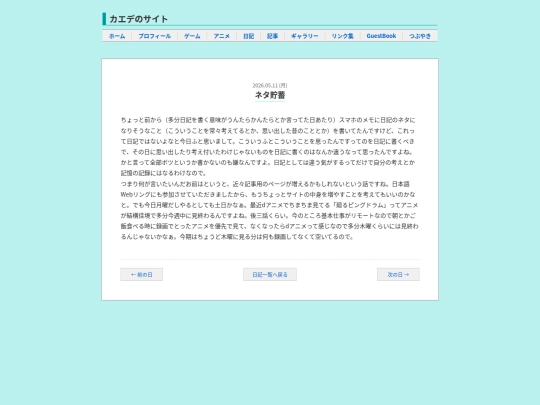The width and height of the screenshot is (540, 405).
Task: Click the カエデのサイト site title
Action: (138, 19)
